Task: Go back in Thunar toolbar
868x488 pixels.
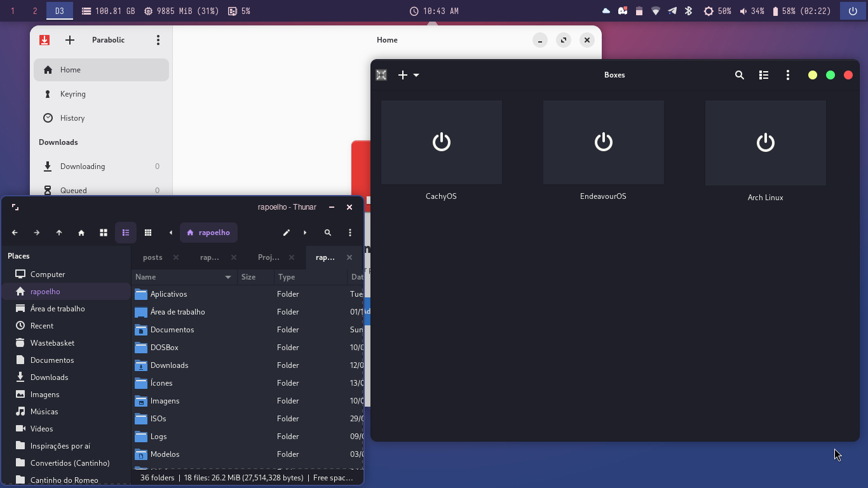Action: click(x=15, y=233)
